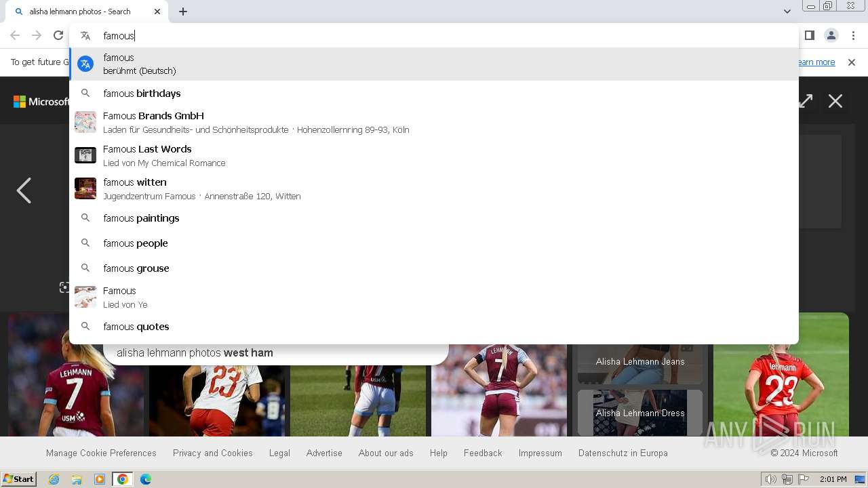868x488 pixels.
Task: Show the previous image with left chevron
Action: point(24,190)
